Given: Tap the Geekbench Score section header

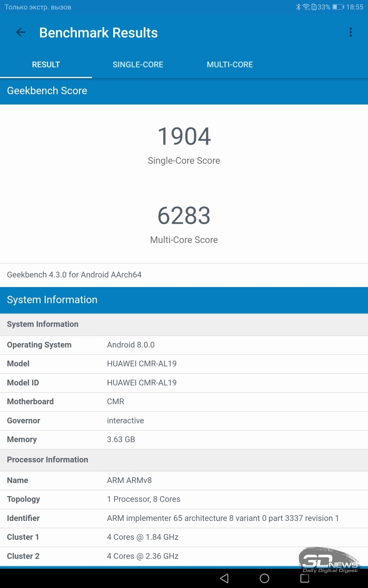Looking at the screenshot, I should 184,91.
